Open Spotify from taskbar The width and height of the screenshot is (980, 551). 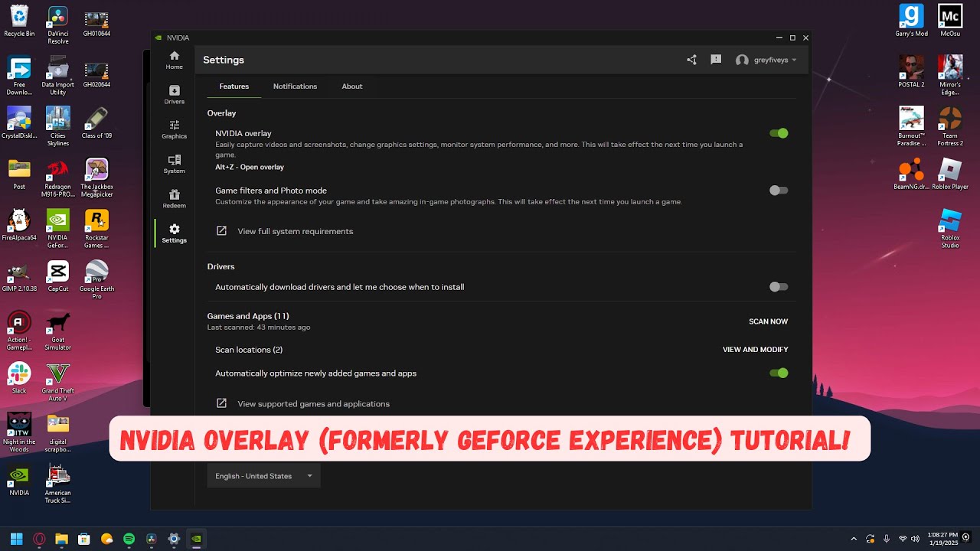pos(129,539)
